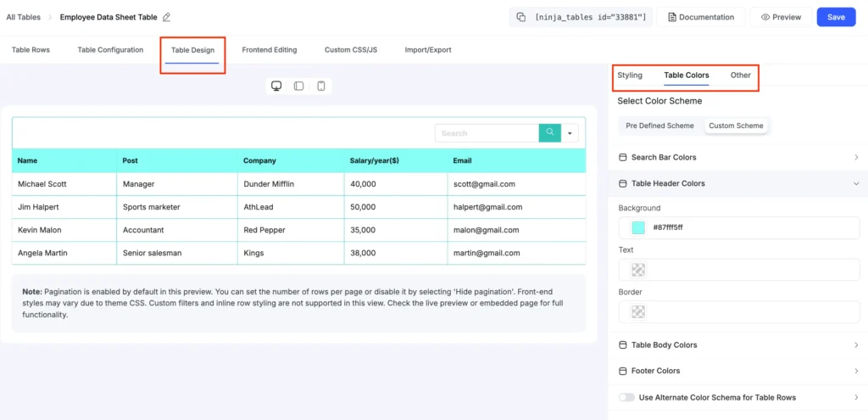Sort by the Email column header
Screen dimensions: 868x420
tap(516, 160)
